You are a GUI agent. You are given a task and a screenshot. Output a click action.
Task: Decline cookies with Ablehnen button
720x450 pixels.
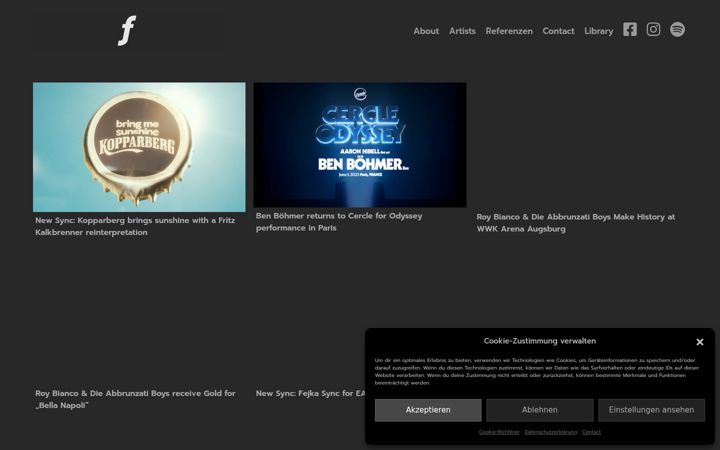point(540,410)
